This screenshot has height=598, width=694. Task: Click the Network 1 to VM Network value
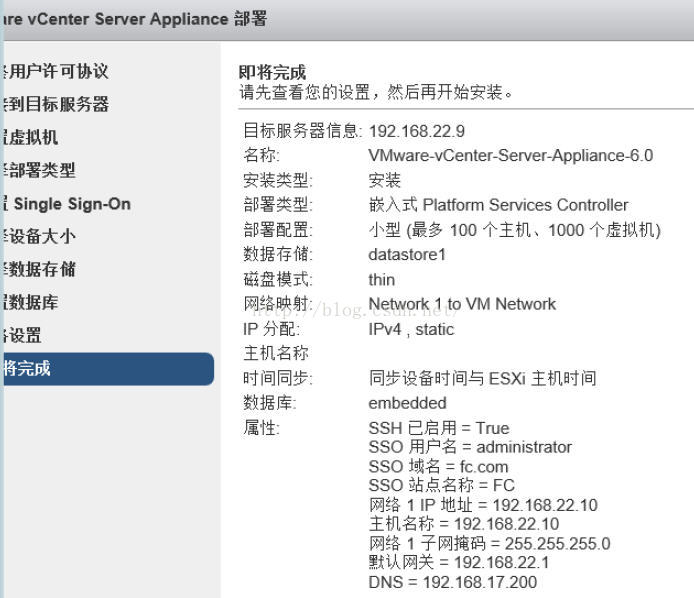point(462,304)
